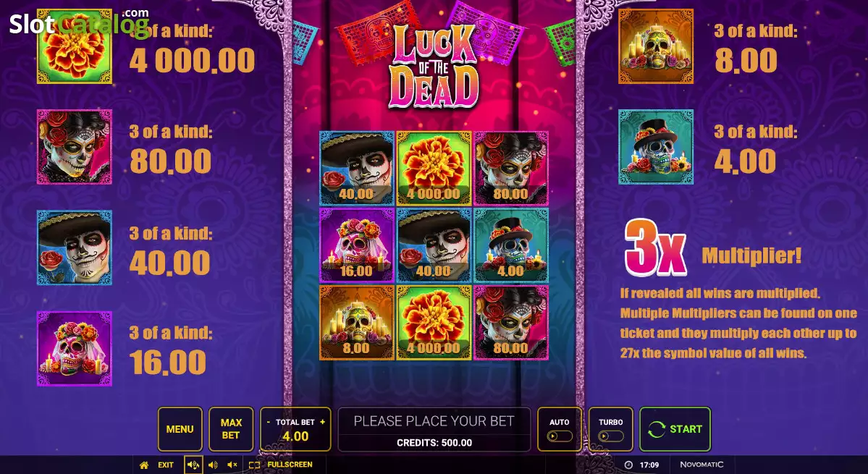Click the green circular arrows on Start
Image resolution: width=868 pixels, height=474 pixels.
[x=657, y=429]
